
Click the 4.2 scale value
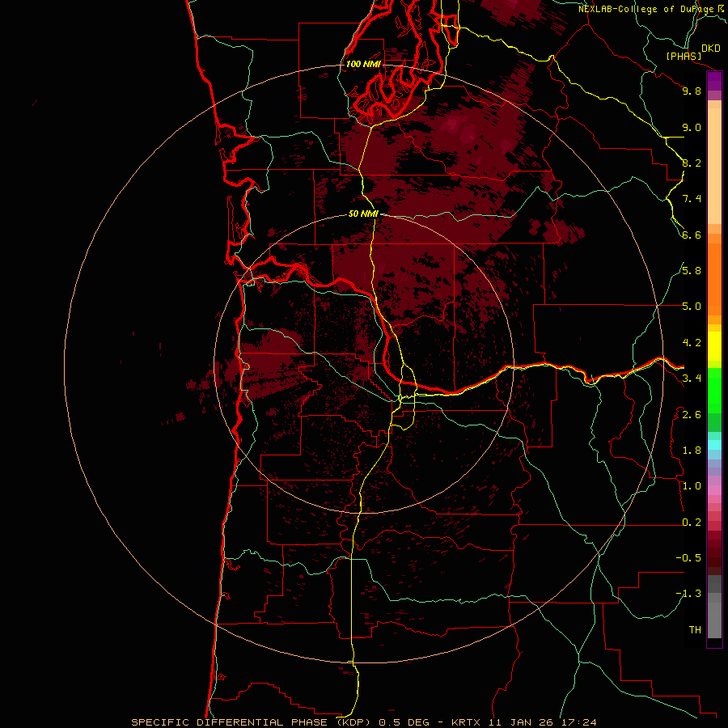coord(692,343)
